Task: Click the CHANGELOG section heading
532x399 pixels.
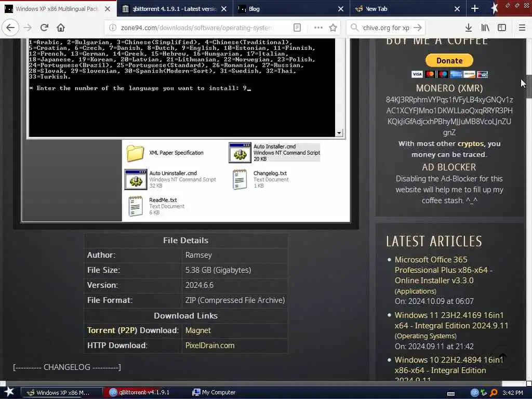Action: [x=67, y=367]
